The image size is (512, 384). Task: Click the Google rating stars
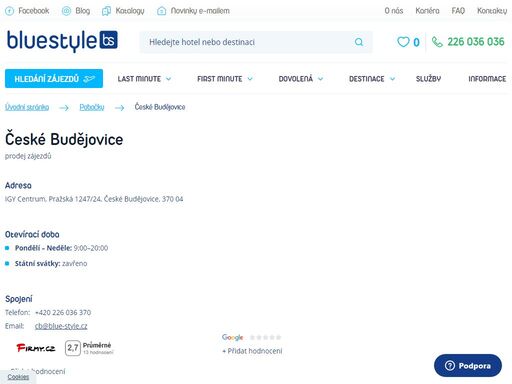coord(265,337)
